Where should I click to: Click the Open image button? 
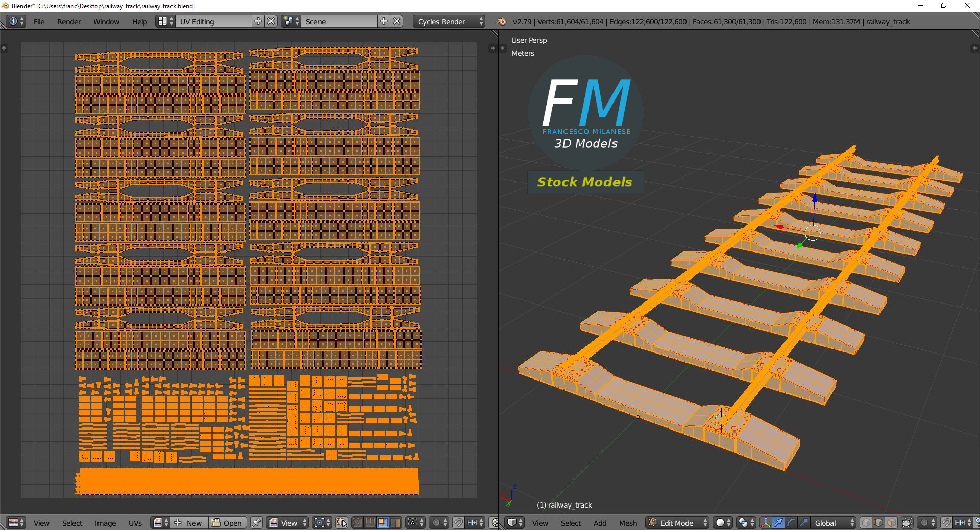coord(227,523)
